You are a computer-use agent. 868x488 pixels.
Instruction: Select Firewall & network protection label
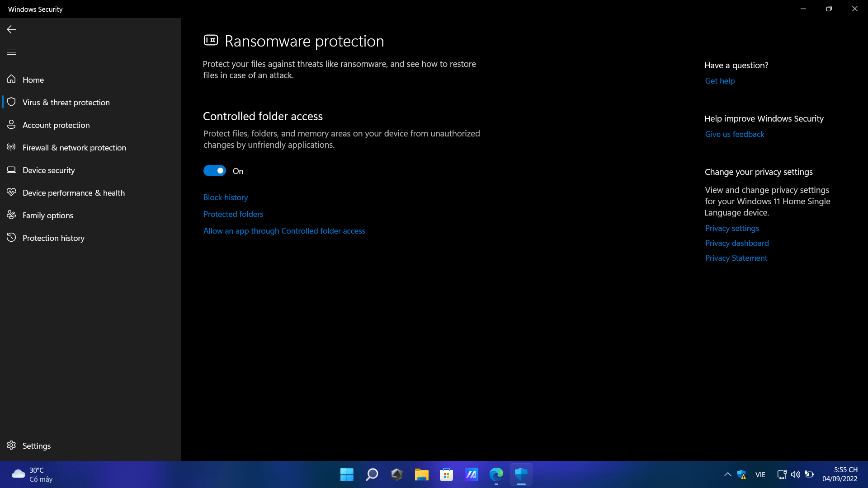pyautogui.click(x=74, y=148)
